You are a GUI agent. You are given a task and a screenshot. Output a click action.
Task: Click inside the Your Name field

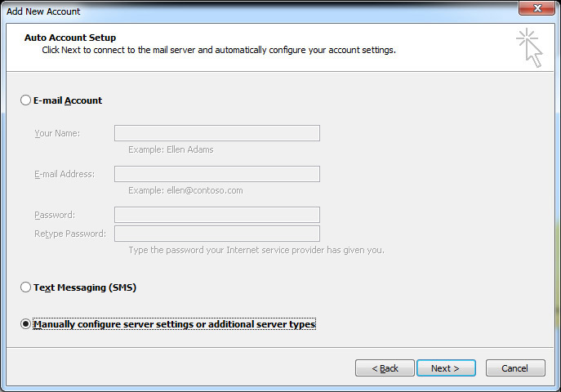(217, 133)
